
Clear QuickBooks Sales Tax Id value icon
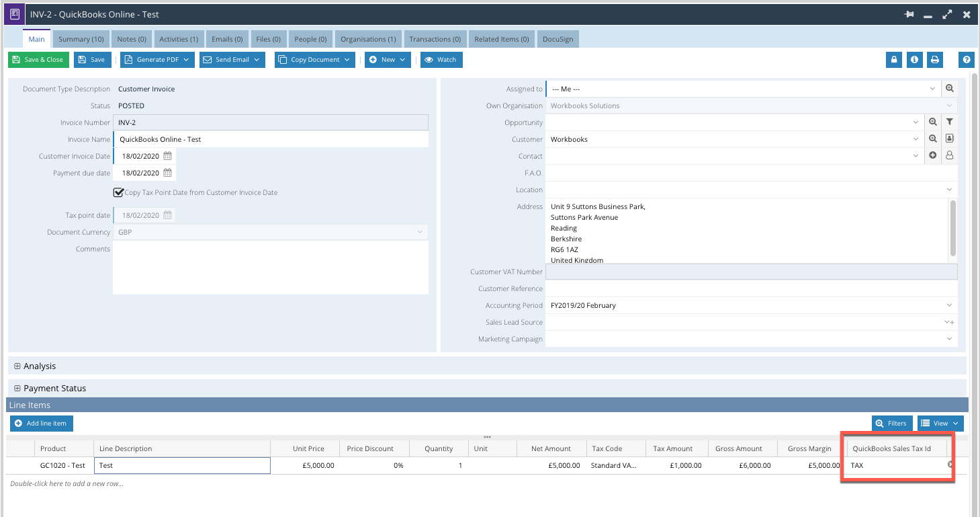(x=950, y=465)
